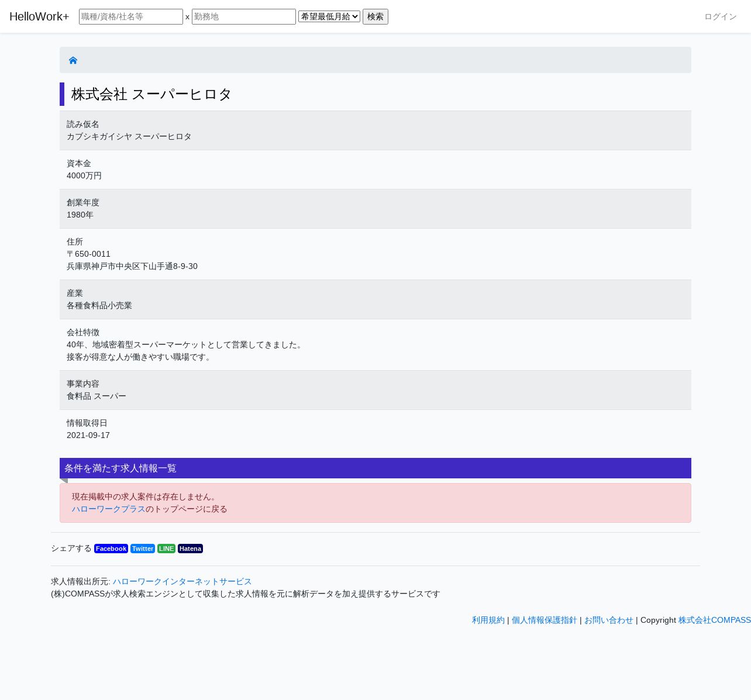Open the ハローワークインターネットサービス link
Screen dimensions: 751x700
pos(182,581)
